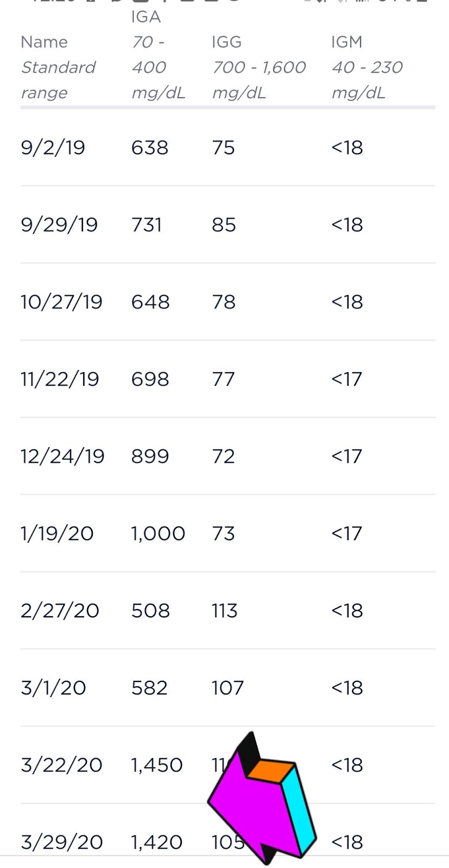Tap the IGA value 731
The width and height of the screenshot is (449, 868).
pos(147,225)
